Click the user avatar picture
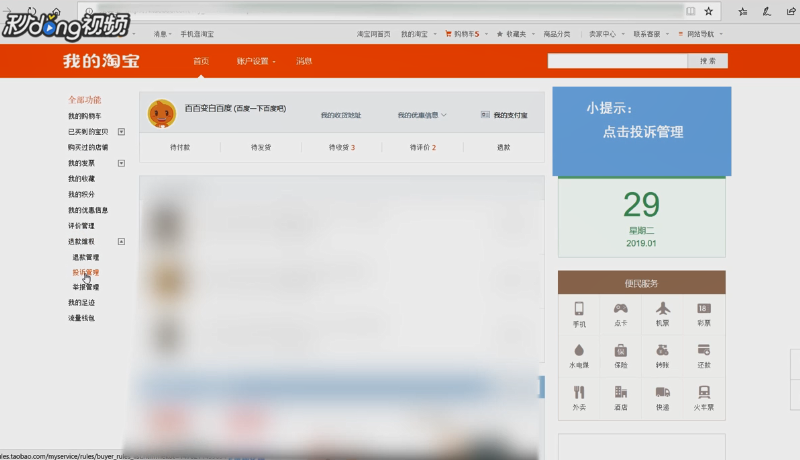The width and height of the screenshot is (800, 460). 162,113
